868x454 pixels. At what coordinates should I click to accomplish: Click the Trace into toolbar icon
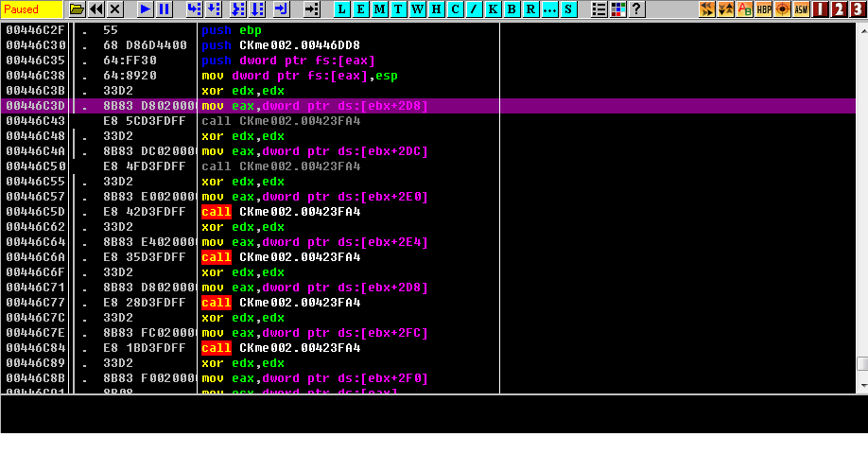[238, 9]
